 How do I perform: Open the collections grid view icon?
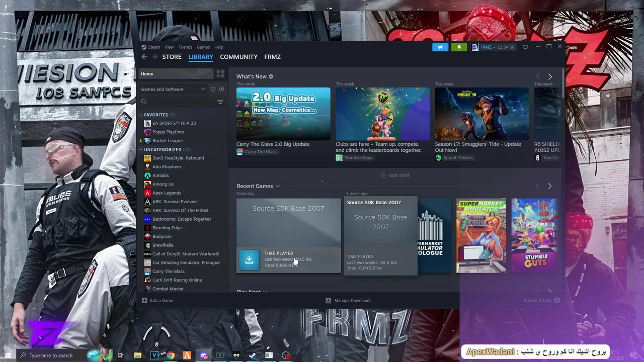click(220, 74)
